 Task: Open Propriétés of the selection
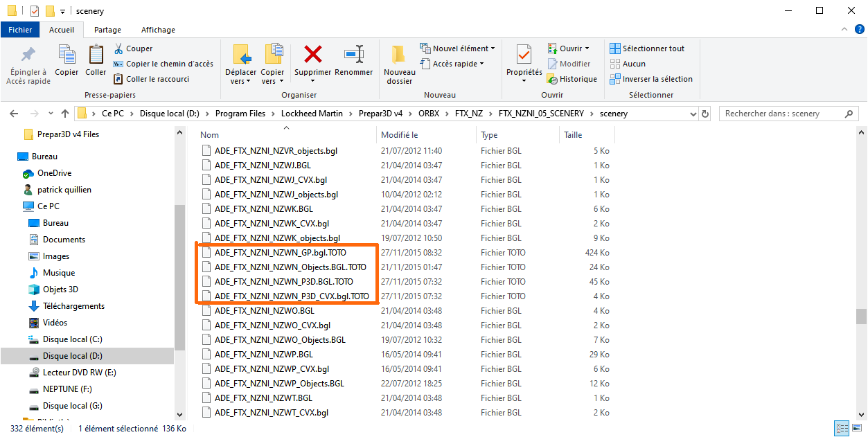(x=524, y=63)
